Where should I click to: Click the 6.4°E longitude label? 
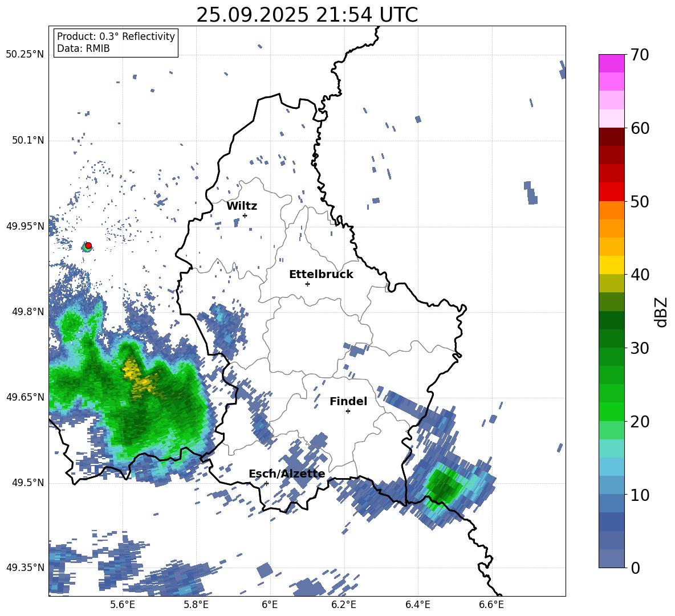[417, 605]
